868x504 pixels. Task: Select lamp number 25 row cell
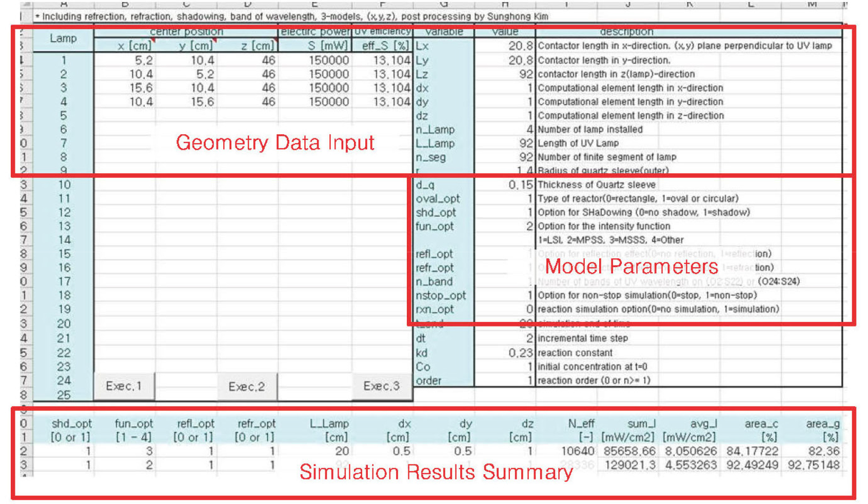coord(64,395)
